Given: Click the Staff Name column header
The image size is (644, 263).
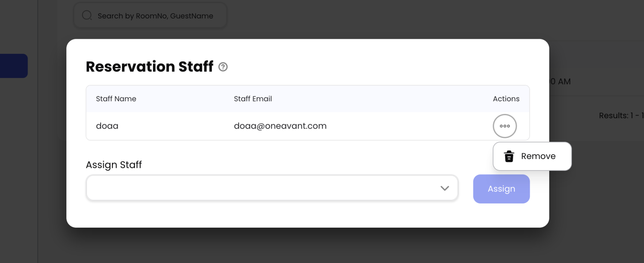Looking at the screenshot, I should point(116,99).
